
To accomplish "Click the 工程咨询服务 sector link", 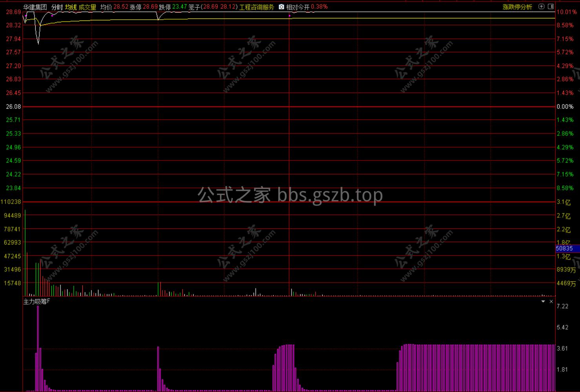I will (x=257, y=7).
